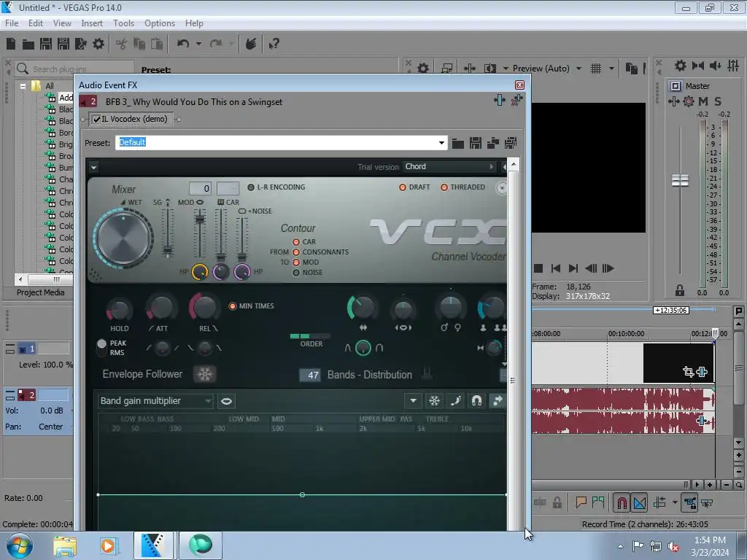This screenshot has width=747, height=560.
Task: Open the Preset Default dropdown arrow
Action: coord(441,143)
